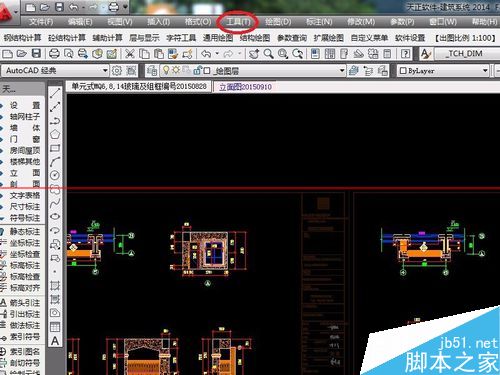Click the Workspace Settings gear icon
This screenshot has height=375, width=500.
tap(117, 71)
